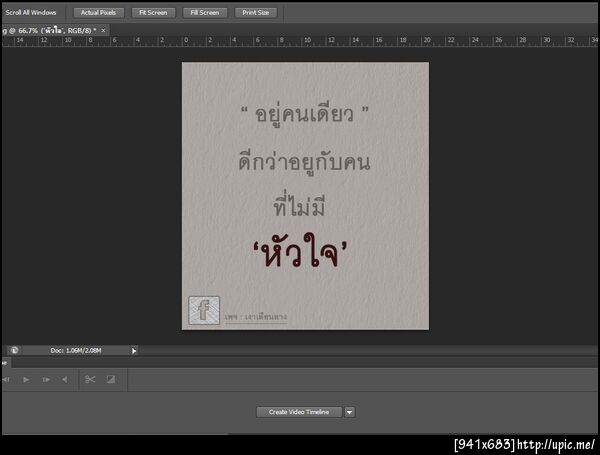Click the Print Size button

coord(255,13)
